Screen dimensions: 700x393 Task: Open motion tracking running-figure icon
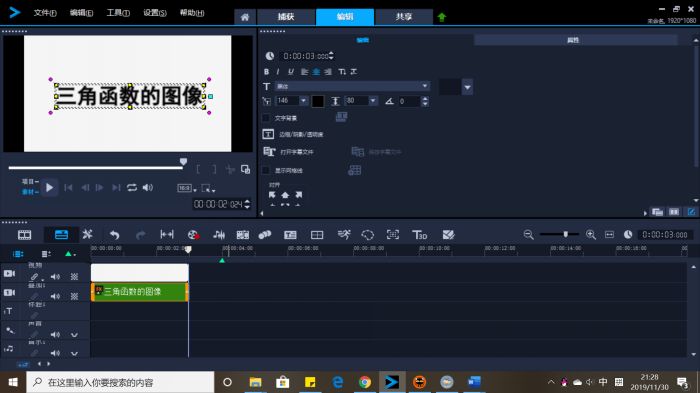[x=344, y=234]
